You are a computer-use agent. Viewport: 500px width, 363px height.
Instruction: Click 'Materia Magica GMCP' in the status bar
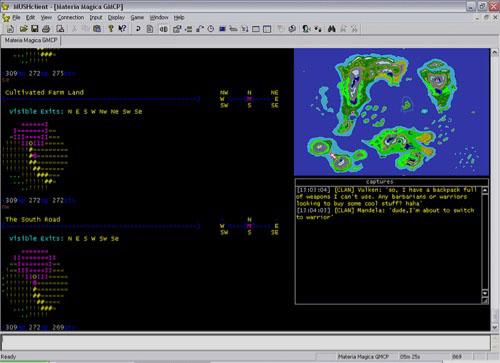click(x=363, y=357)
